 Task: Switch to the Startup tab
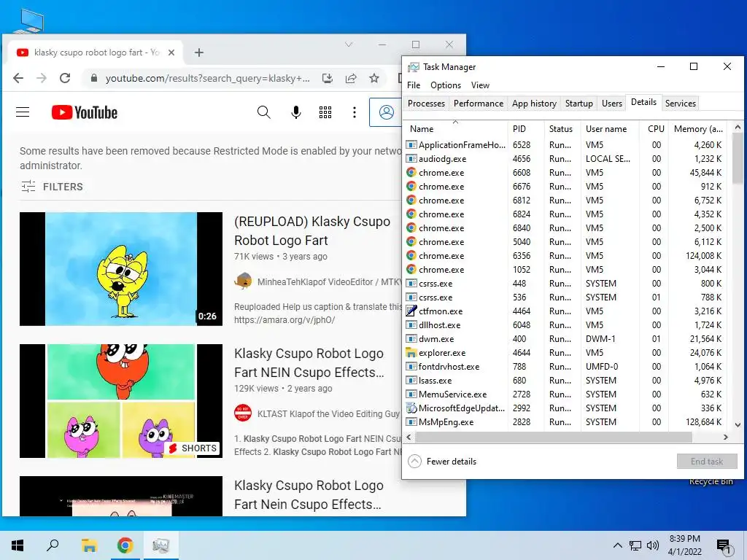578,104
